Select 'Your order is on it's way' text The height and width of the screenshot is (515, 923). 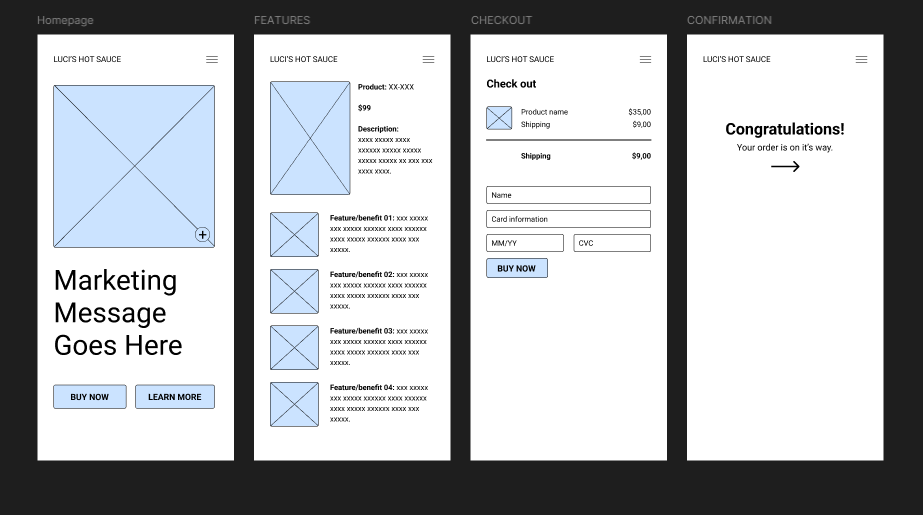[x=785, y=148]
